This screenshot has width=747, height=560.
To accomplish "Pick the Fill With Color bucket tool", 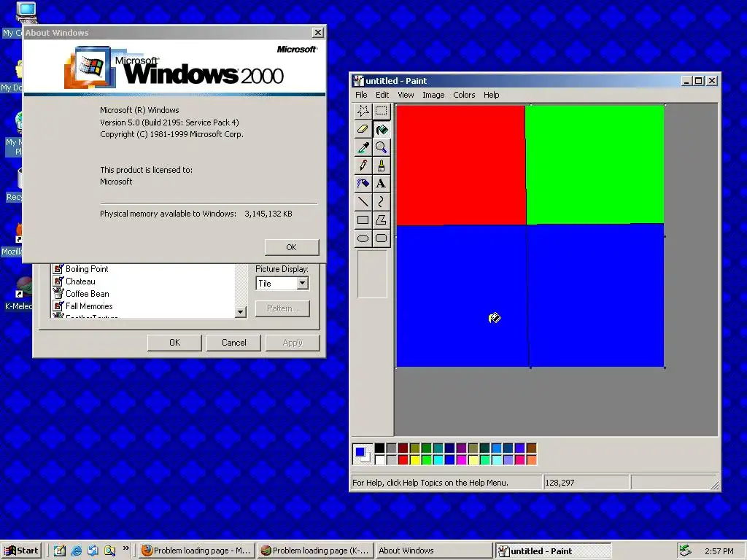I will pos(381,129).
